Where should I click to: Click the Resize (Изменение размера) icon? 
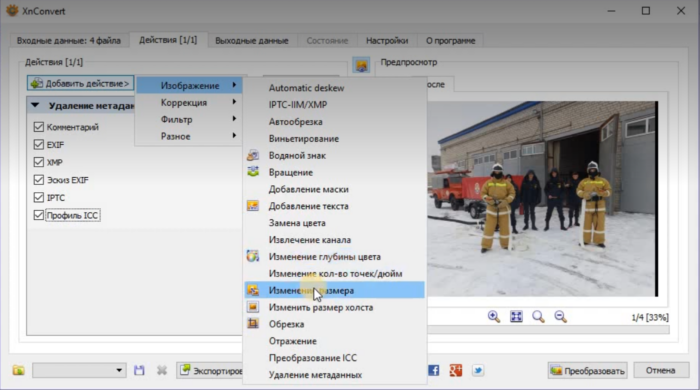point(253,290)
